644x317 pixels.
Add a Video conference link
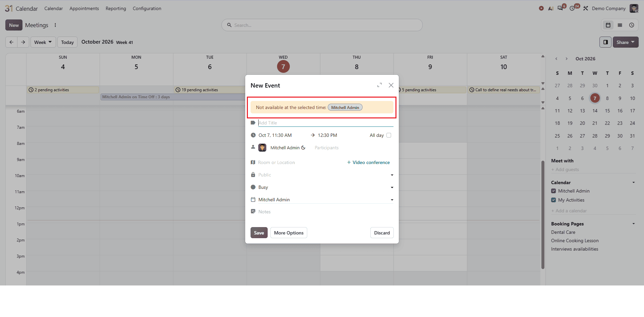pyautogui.click(x=368, y=162)
